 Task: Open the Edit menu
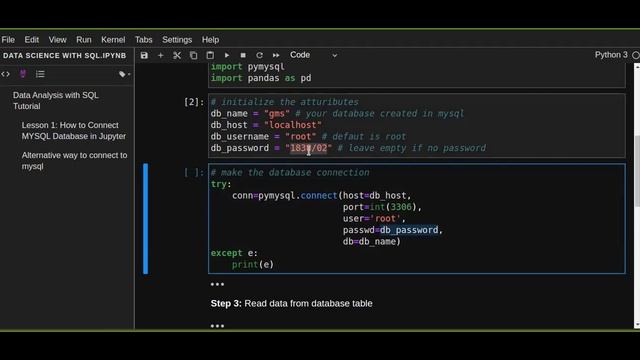point(31,40)
